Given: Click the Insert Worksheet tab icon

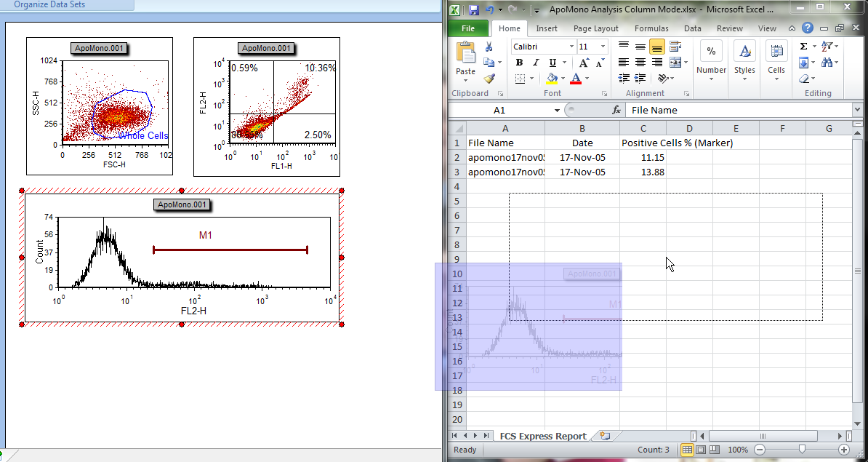Looking at the screenshot, I should coord(605,436).
